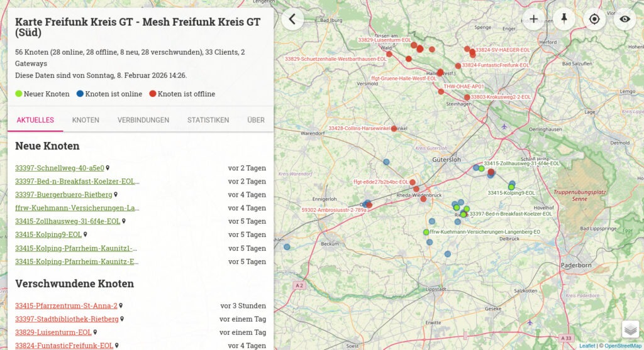Click location pin beside 33397-Buergerbuero-Rietberg

pos(116,195)
